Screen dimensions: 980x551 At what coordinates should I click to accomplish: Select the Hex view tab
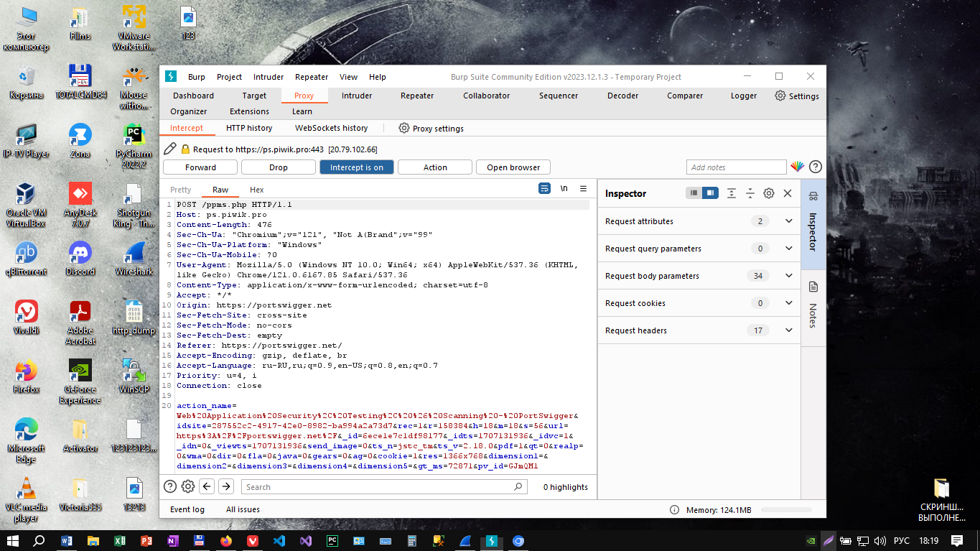[257, 190]
